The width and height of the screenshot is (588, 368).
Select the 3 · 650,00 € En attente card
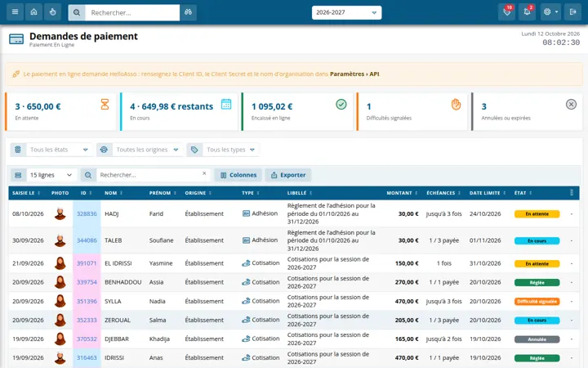(x=60, y=111)
